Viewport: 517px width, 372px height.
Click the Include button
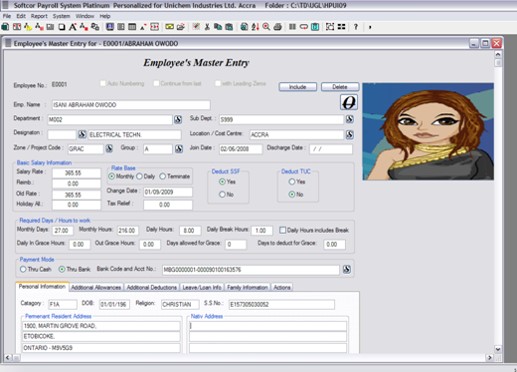[298, 87]
